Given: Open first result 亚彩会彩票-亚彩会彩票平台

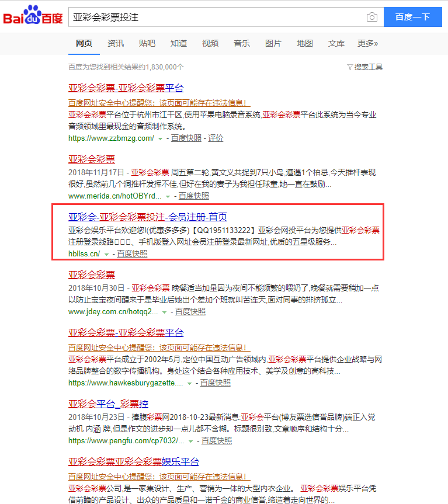Looking at the screenshot, I should [126, 88].
